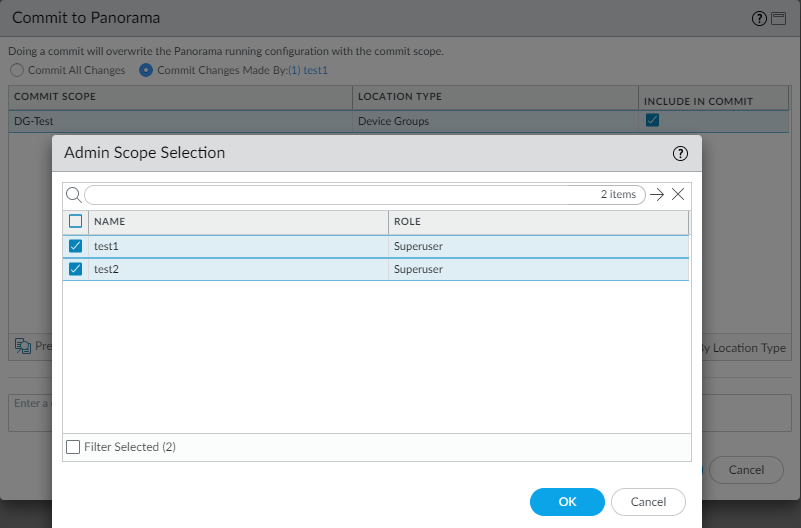Clear the search filter with X icon
The image size is (801, 528).
(678, 194)
